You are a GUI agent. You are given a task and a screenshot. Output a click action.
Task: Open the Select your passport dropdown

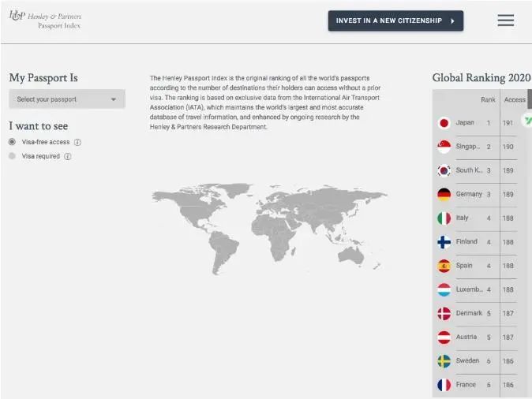(x=67, y=99)
